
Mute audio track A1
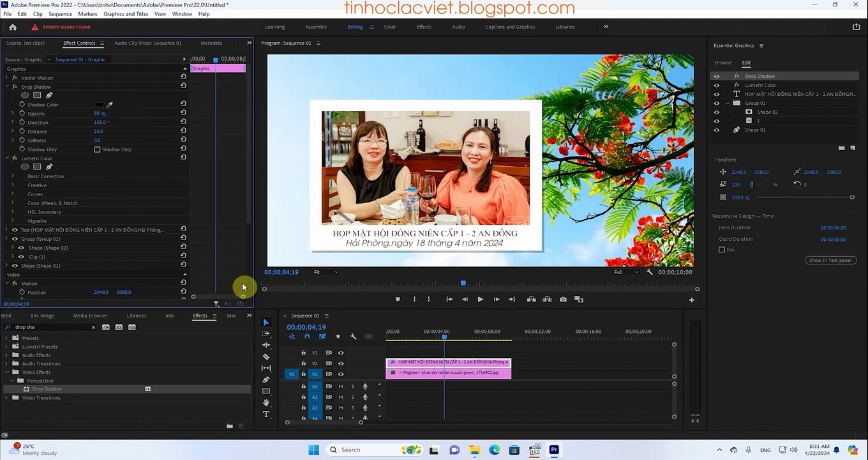[x=341, y=387]
